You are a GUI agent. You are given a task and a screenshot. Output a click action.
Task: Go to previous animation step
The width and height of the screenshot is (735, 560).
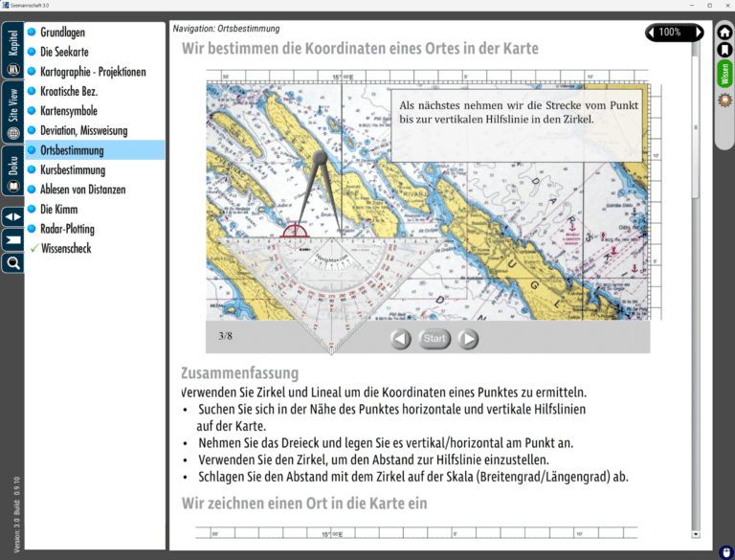point(400,339)
